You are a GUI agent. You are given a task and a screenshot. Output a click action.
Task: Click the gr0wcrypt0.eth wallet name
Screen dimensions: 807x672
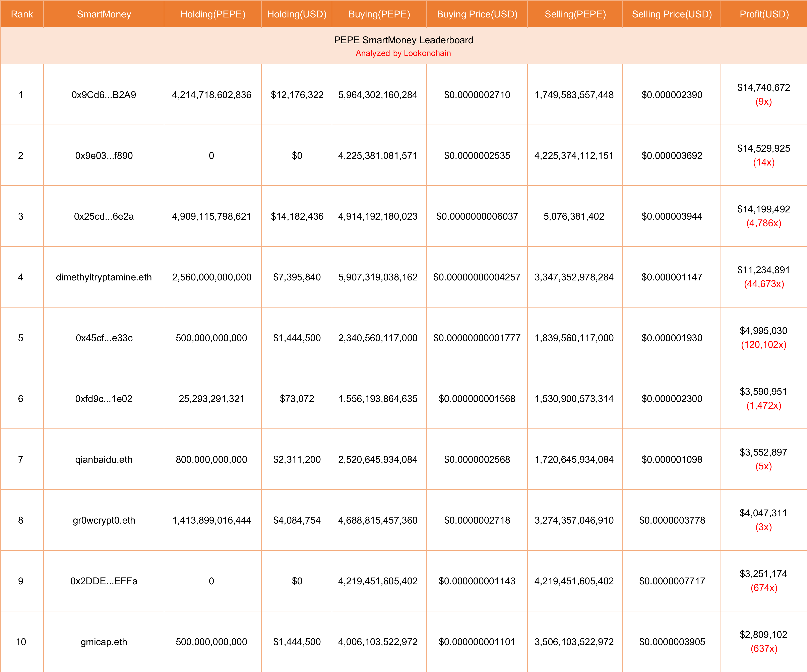pyautogui.click(x=104, y=520)
